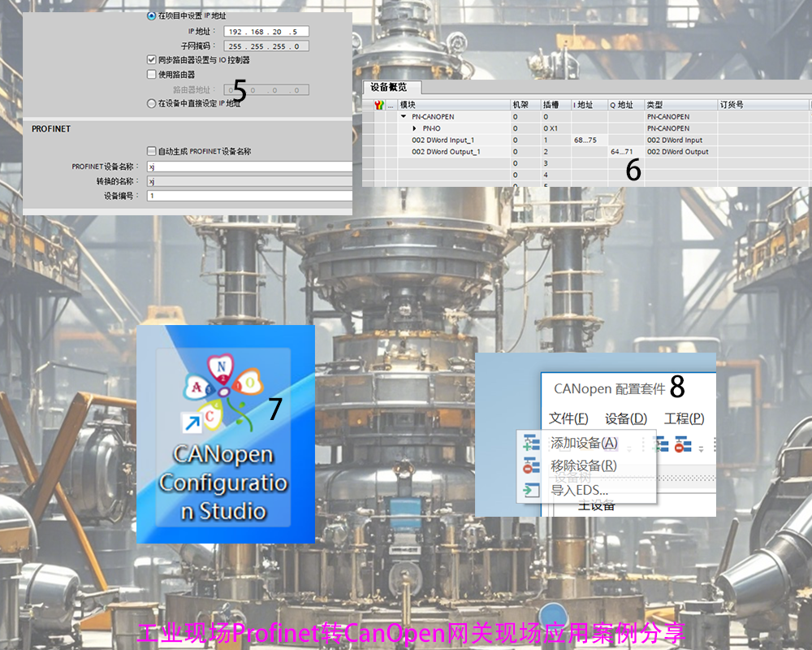Click the 插槽 column header

coord(555,105)
